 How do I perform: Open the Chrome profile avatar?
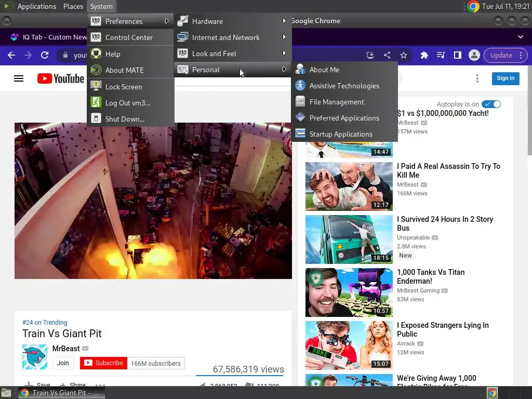(474, 55)
